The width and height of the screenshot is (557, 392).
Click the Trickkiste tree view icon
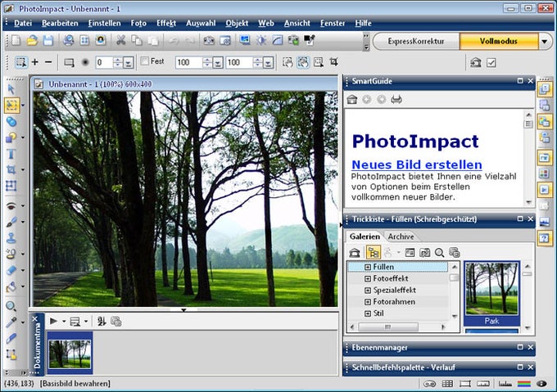point(374,253)
